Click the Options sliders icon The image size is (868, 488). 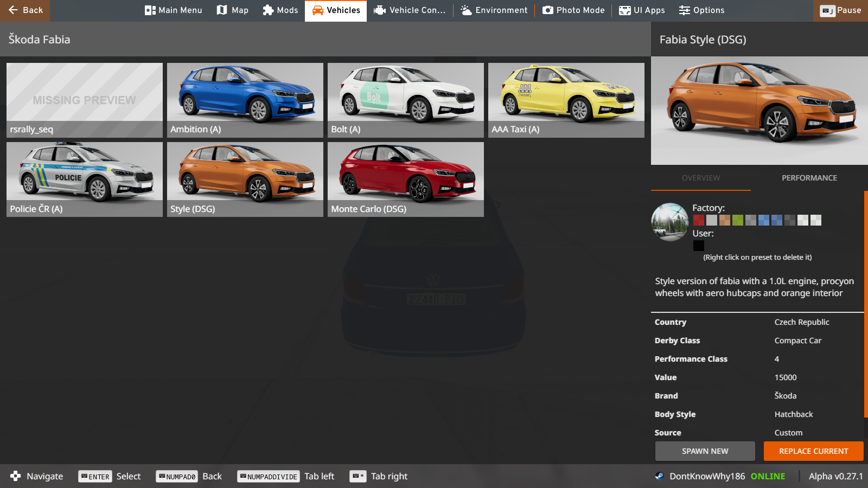(685, 10)
